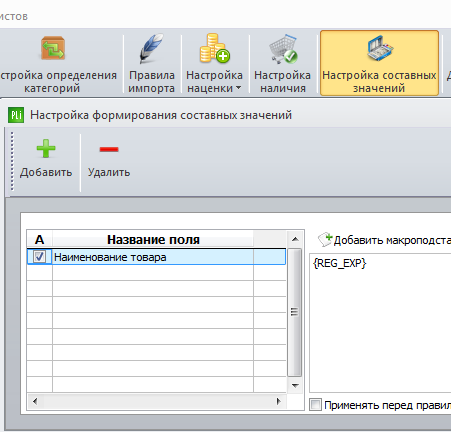This screenshot has width=451, height=432.
Task: Uncheck the Наименование товара row checkbox
Action: click(x=39, y=257)
